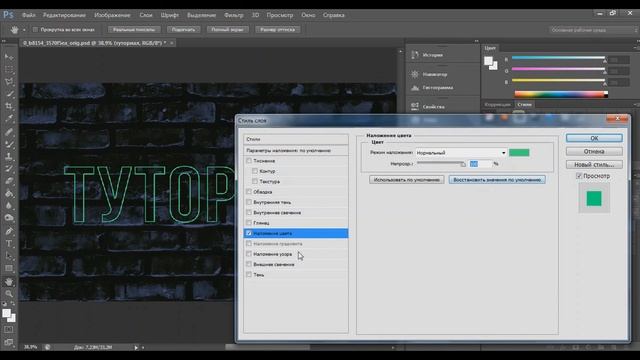640x360 pixels.
Task: Select the History Brush tool
Action: click(9, 169)
